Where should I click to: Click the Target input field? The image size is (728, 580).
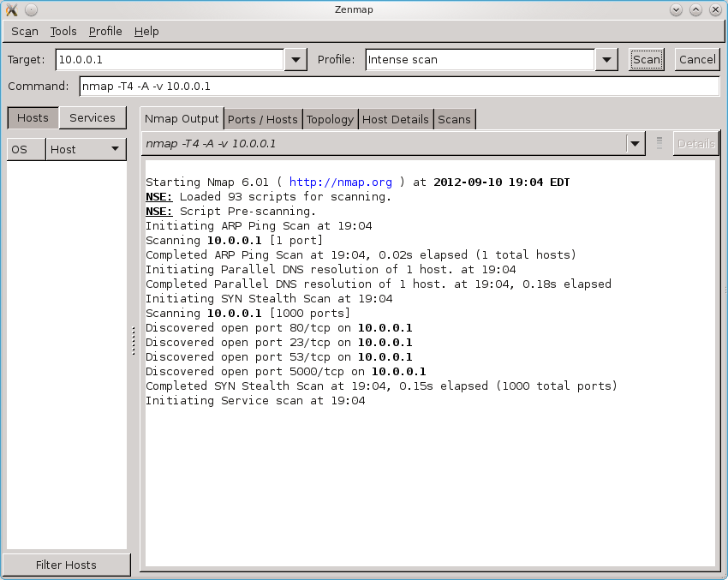click(x=170, y=59)
